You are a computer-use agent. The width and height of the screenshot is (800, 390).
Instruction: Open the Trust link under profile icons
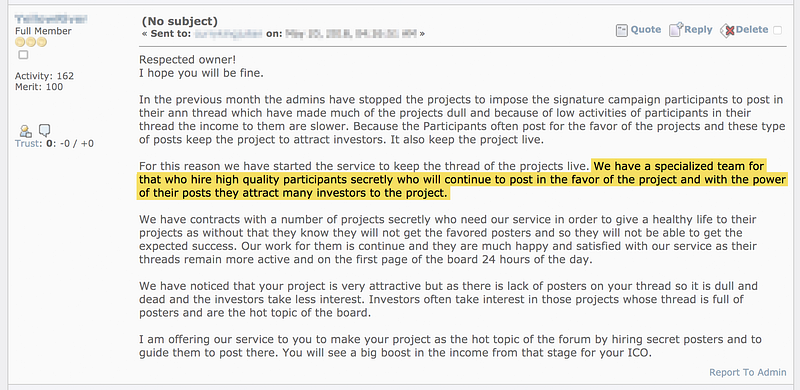[28, 143]
